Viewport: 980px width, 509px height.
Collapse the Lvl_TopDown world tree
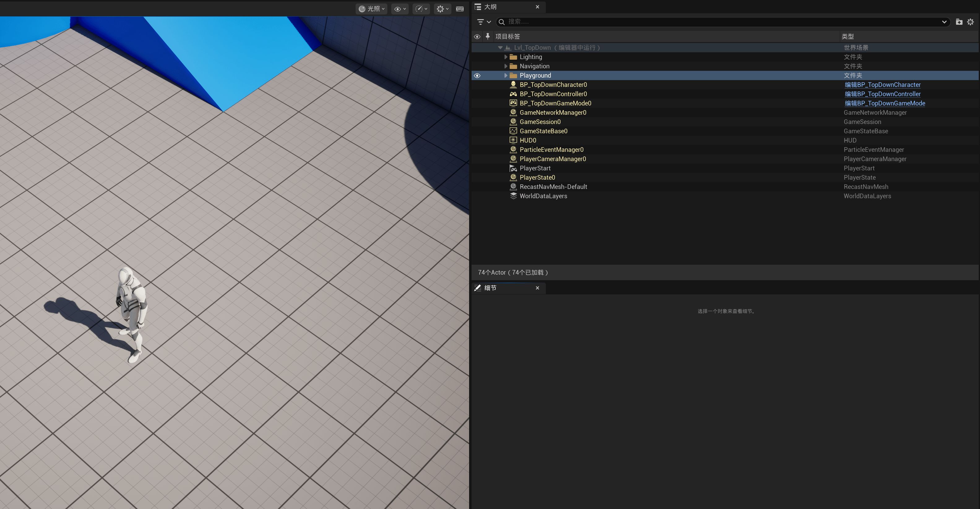click(x=500, y=48)
